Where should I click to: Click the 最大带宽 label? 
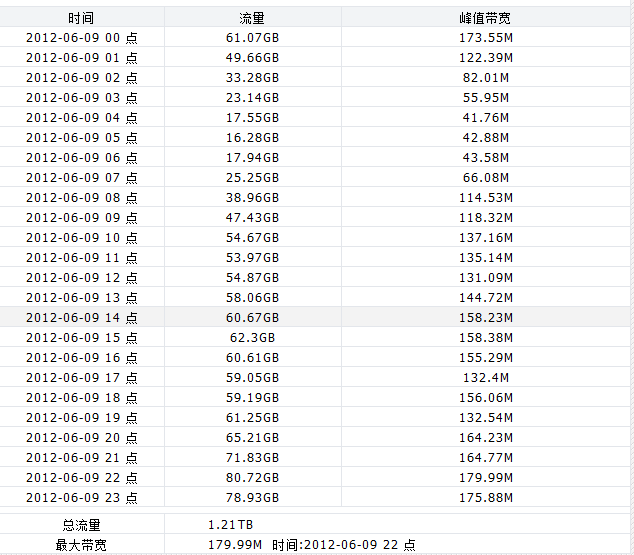(81, 545)
